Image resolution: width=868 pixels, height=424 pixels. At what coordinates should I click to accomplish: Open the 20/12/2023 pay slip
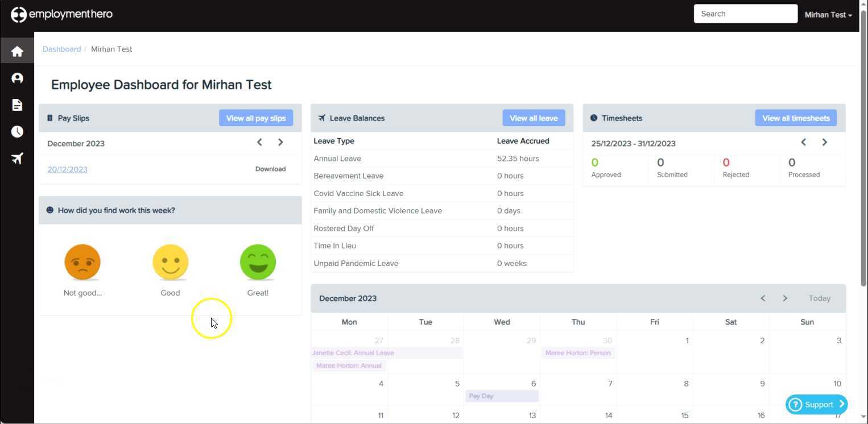pos(67,169)
